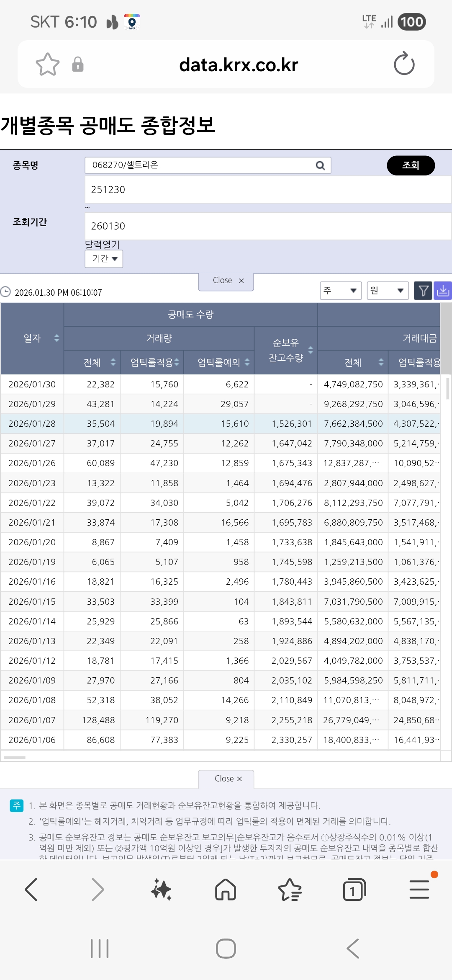Download table data with download icon
The width and height of the screenshot is (452, 980).
443,290
